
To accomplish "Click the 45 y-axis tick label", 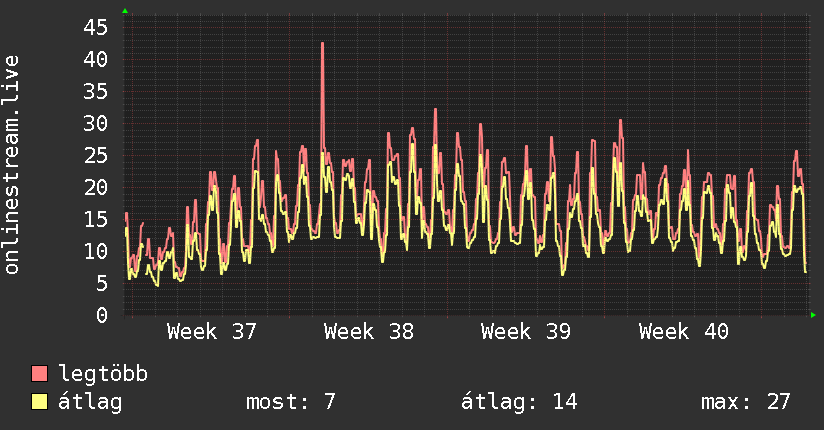I will pyautogui.click(x=96, y=27).
